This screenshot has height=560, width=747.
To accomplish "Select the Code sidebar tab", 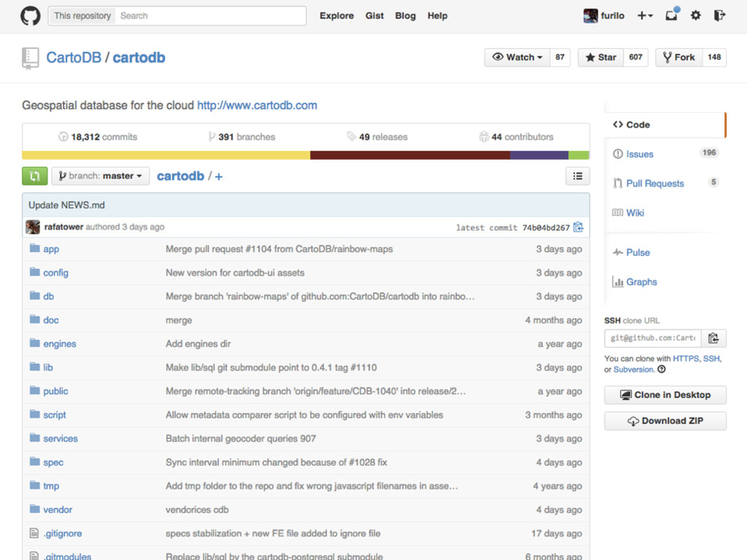I will (x=665, y=125).
